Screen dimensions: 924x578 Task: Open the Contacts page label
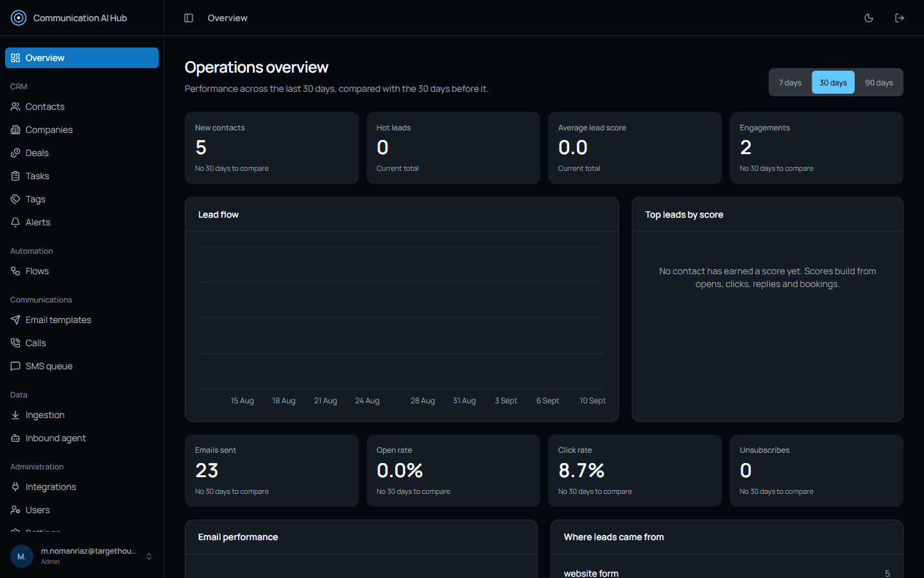click(x=45, y=107)
